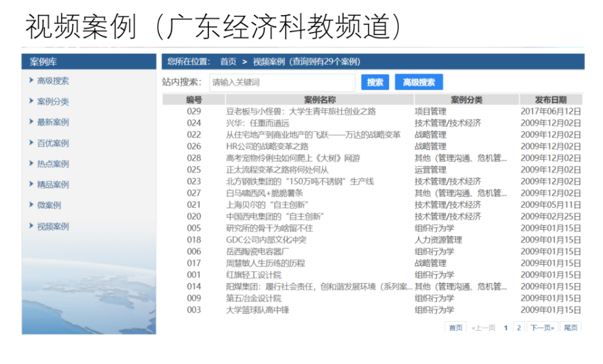Expand the 微案例 sidebar arrow
Screen dimensions: 603x364
[31, 205]
